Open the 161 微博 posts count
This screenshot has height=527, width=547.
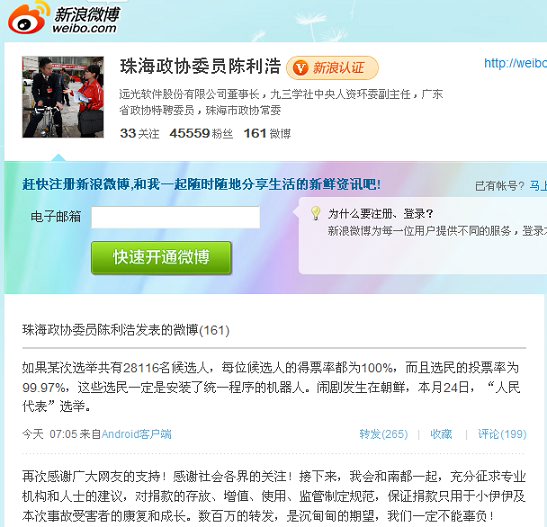(x=267, y=133)
